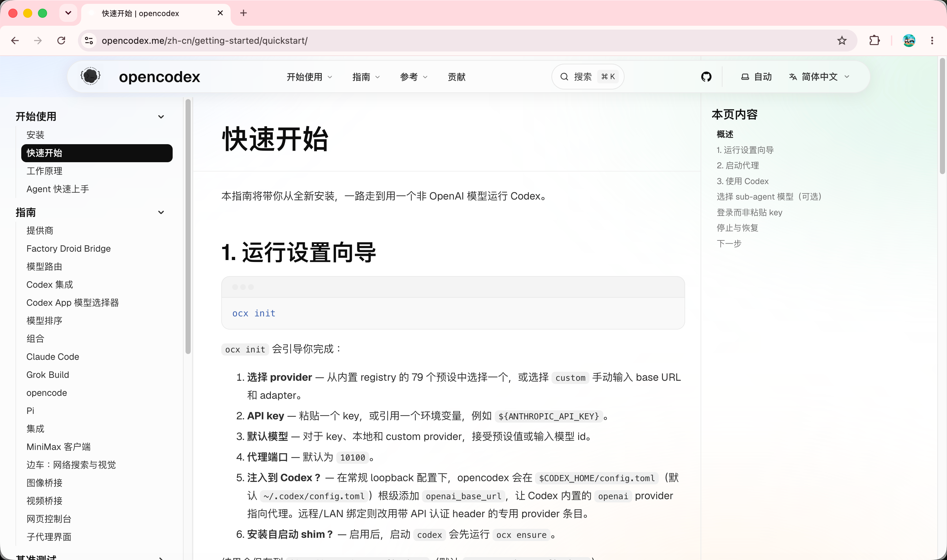Viewport: 947px width, 560px height.
Task: Open 集成 guide page
Action: click(35, 429)
